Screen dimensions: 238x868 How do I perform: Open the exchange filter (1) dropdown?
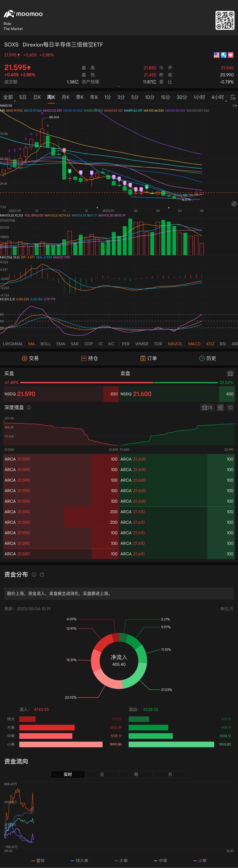[x=207, y=407]
